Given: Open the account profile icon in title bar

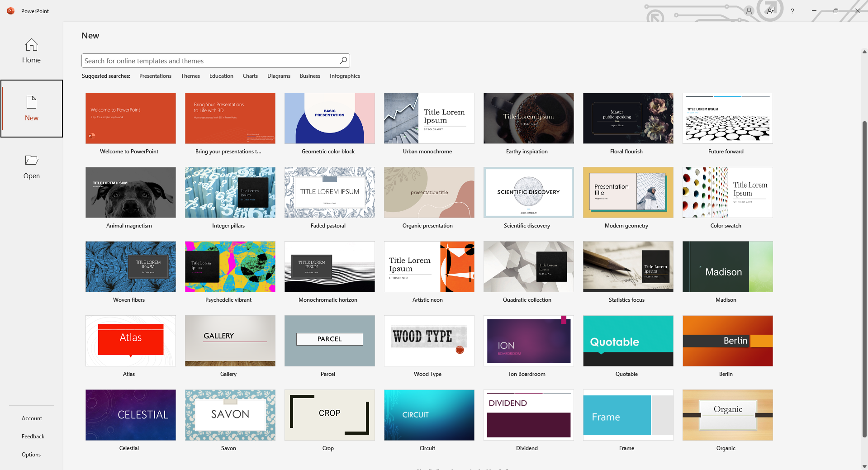Looking at the screenshot, I should click(x=749, y=11).
